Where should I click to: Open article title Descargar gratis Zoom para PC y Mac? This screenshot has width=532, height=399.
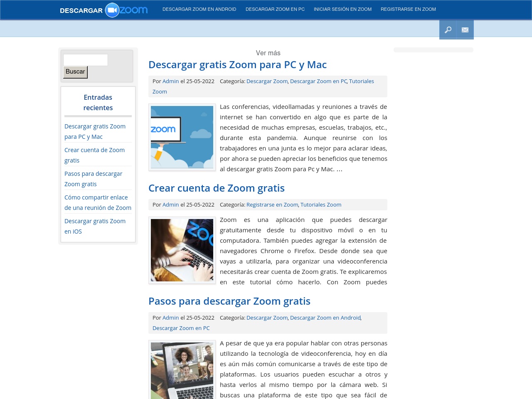[237, 65]
